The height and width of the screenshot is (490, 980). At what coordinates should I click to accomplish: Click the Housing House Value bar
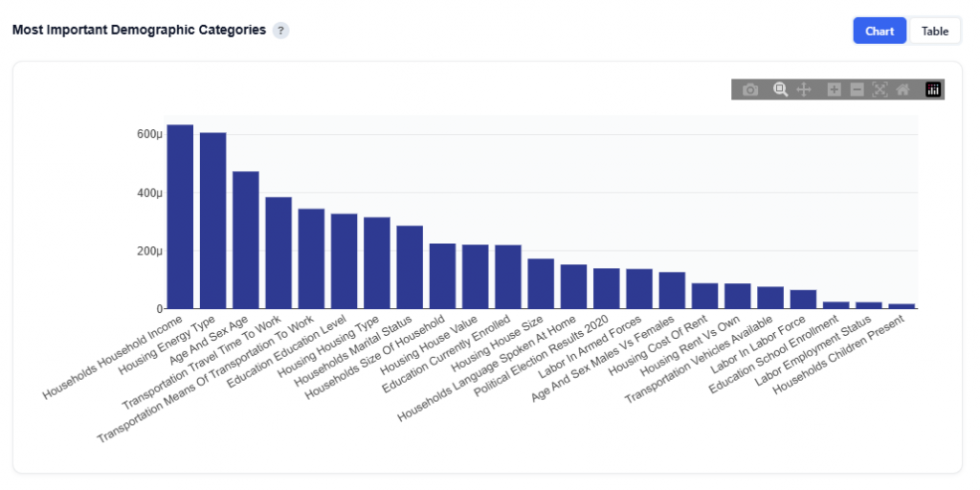coord(476,277)
